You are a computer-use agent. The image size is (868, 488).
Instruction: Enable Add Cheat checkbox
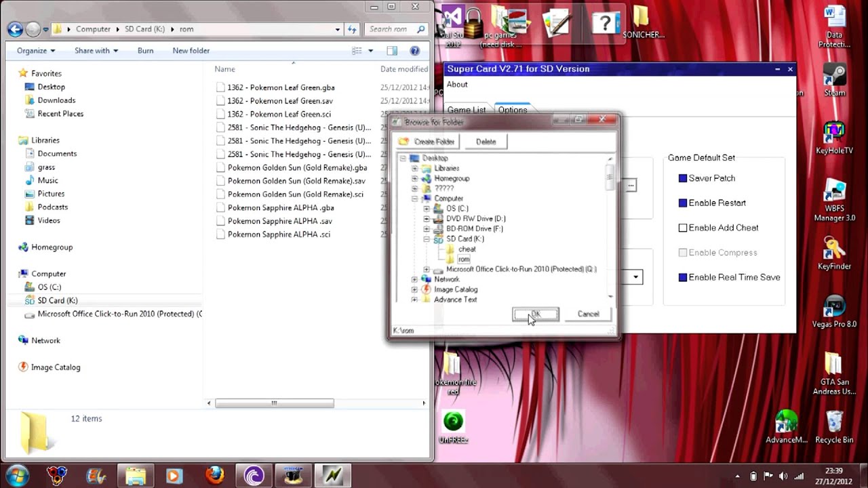tap(683, 228)
